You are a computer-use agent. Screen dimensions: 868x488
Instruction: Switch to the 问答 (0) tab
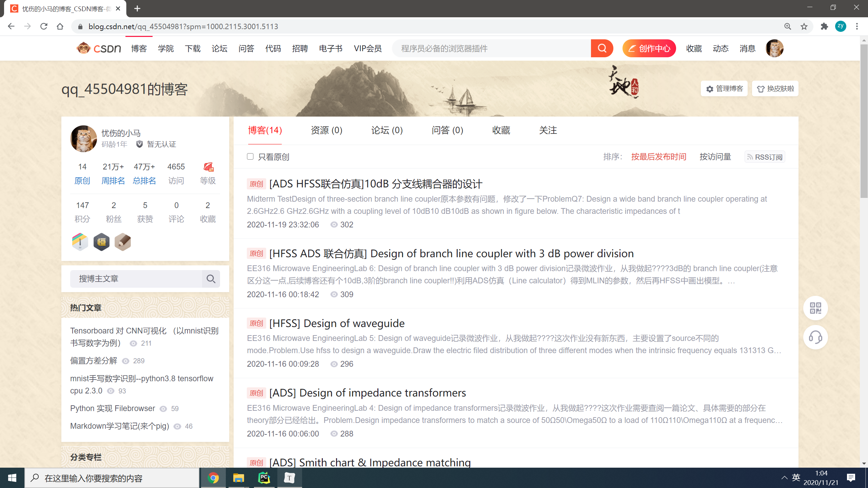coord(447,130)
